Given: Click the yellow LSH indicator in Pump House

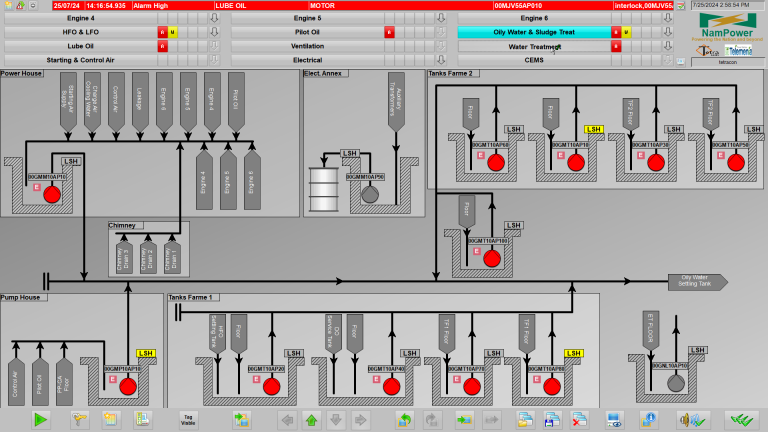Looking at the screenshot, I should tap(146, 353).
